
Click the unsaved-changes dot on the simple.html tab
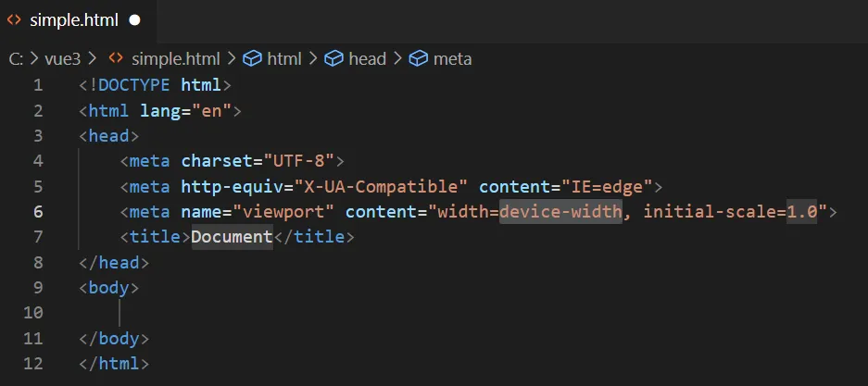click(x=135, y=19)
